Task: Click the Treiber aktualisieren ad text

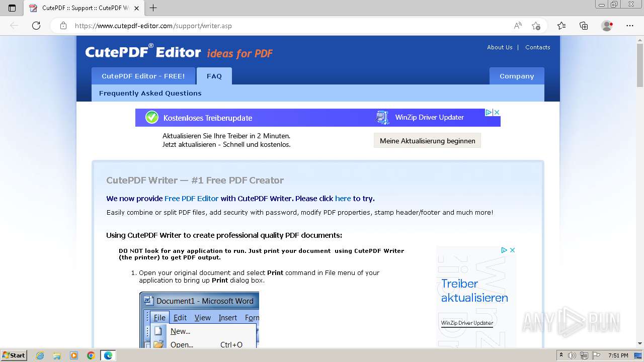Action: click(474, 291)
